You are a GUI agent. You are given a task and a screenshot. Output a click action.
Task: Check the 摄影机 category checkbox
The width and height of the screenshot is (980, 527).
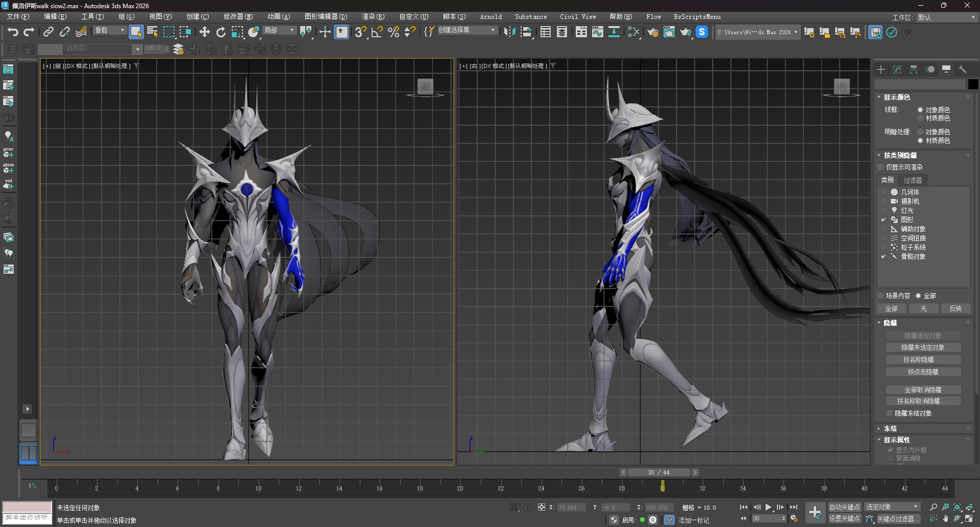(884, 201)
